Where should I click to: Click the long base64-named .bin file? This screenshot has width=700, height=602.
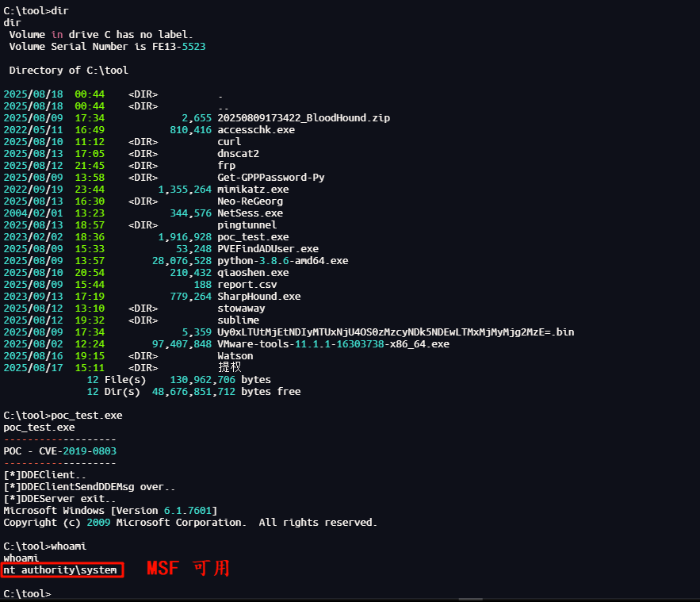pos(396,332)
